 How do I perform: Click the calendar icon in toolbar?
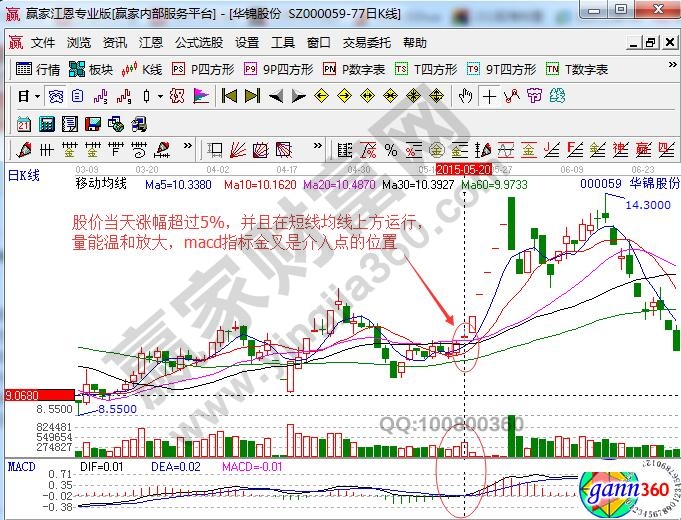25,123
